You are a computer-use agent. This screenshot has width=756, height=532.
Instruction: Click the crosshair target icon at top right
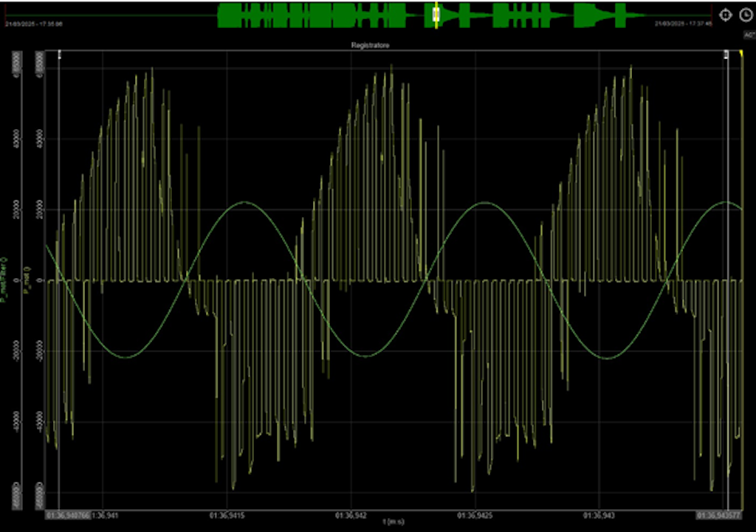[725, 15]
